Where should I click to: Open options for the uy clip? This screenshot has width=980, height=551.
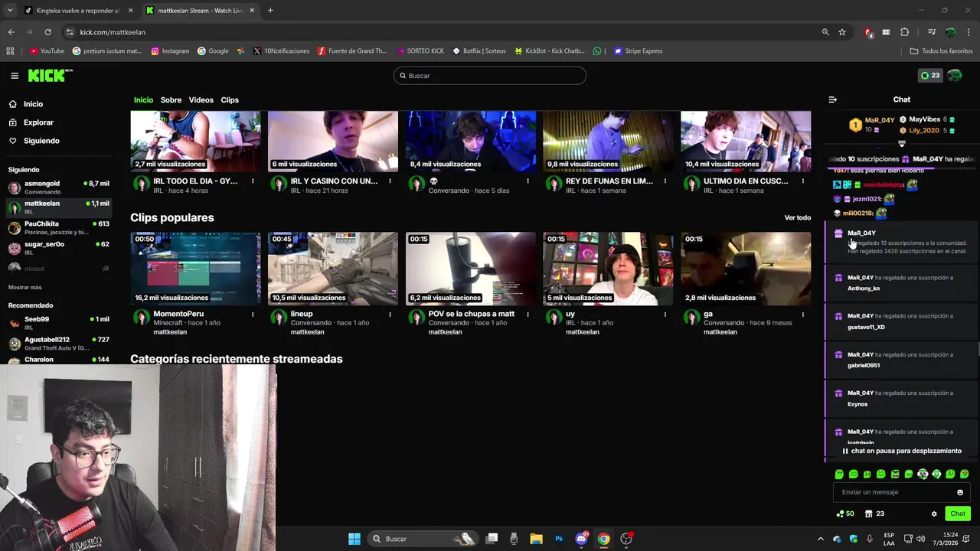[x=665, y=315]
